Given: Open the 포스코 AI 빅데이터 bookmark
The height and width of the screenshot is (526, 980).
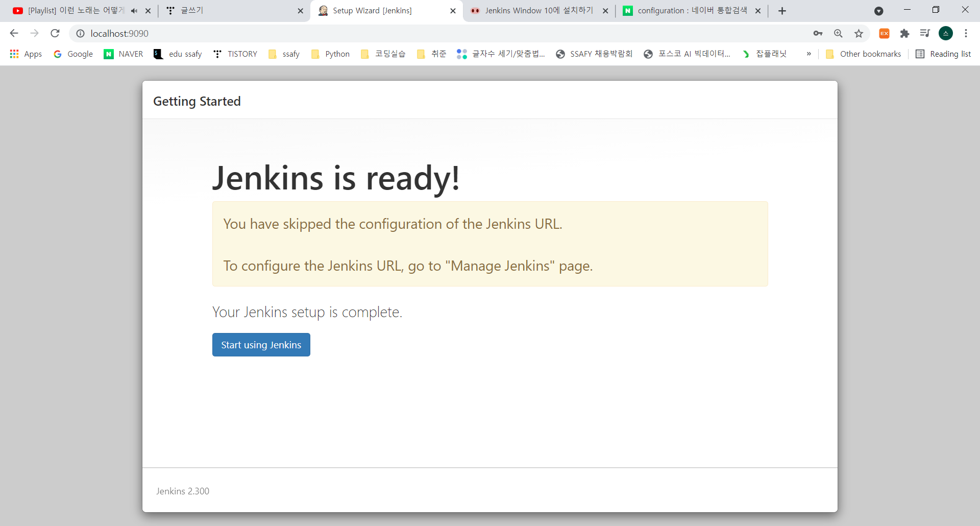Looking at the screenshot, I should 687,54.
